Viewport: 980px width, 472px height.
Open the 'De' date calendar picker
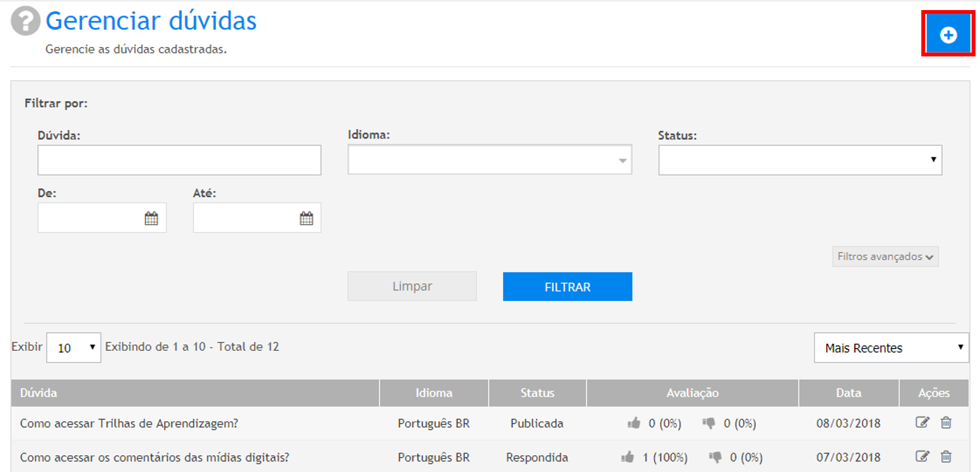151,218
